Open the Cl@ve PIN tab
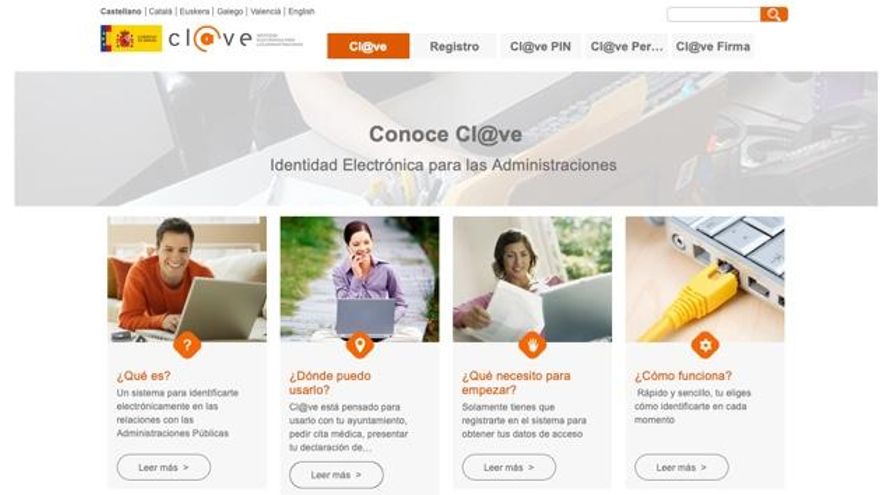Image resolution: width=880 pixels, height=495 pixels. pos(540,46)
